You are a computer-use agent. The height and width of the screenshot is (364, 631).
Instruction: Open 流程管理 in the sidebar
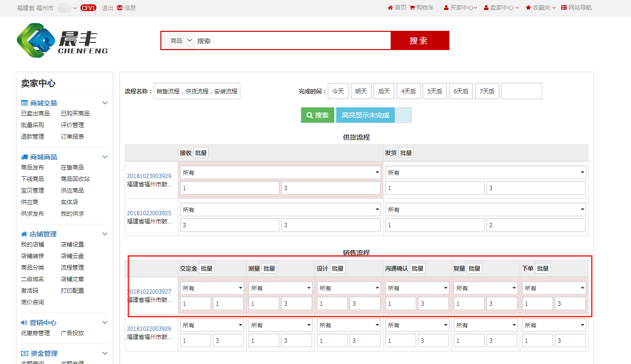tap(72, 267)
